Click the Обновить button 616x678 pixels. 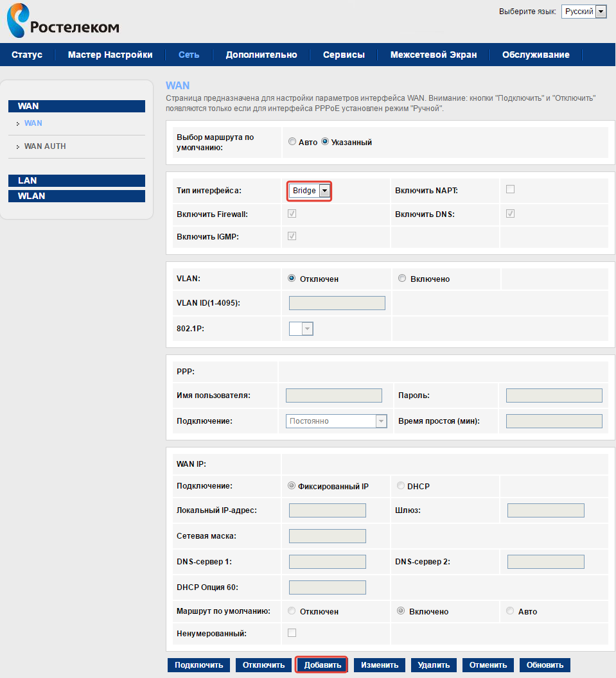point(545,665)
